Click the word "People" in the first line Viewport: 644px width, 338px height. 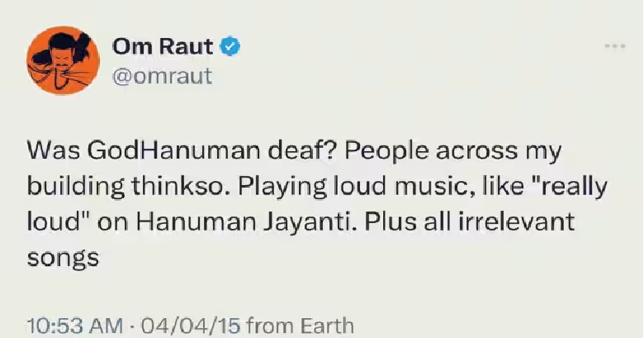[386, 152]
